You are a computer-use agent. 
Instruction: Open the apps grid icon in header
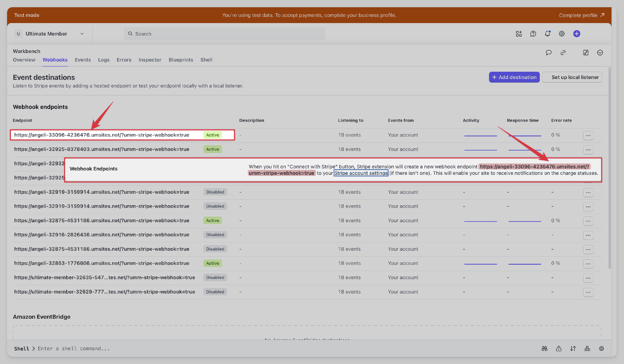[519, 34]
